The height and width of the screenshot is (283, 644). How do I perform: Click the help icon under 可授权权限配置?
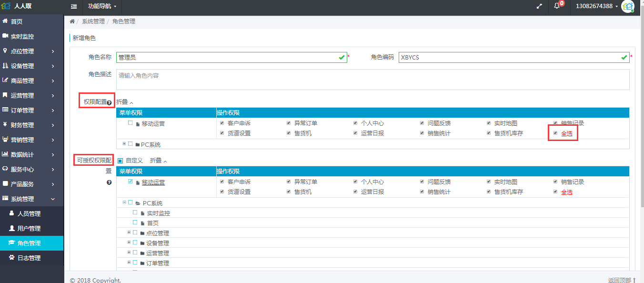point(109,182)
